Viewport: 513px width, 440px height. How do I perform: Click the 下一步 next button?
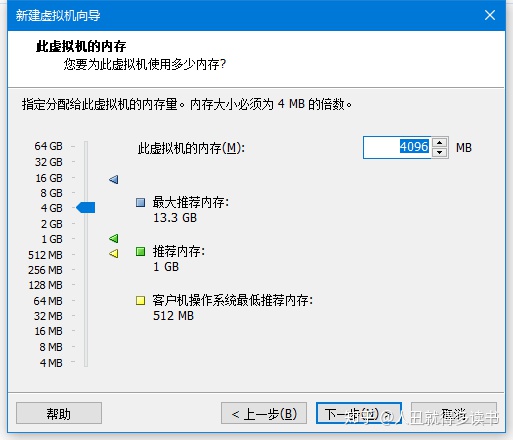point(359,413)
